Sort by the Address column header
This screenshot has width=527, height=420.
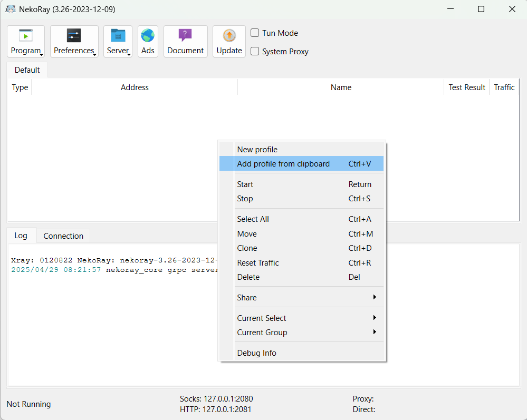(135, 87)
